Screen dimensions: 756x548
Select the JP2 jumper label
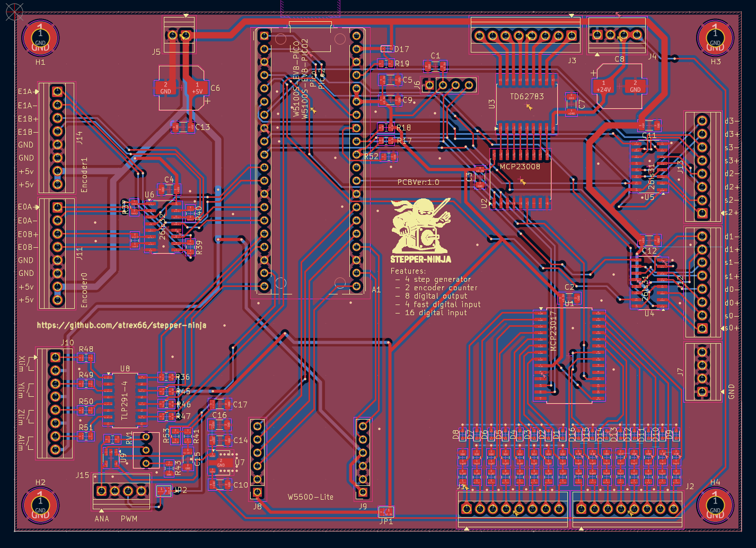point(181,490)
